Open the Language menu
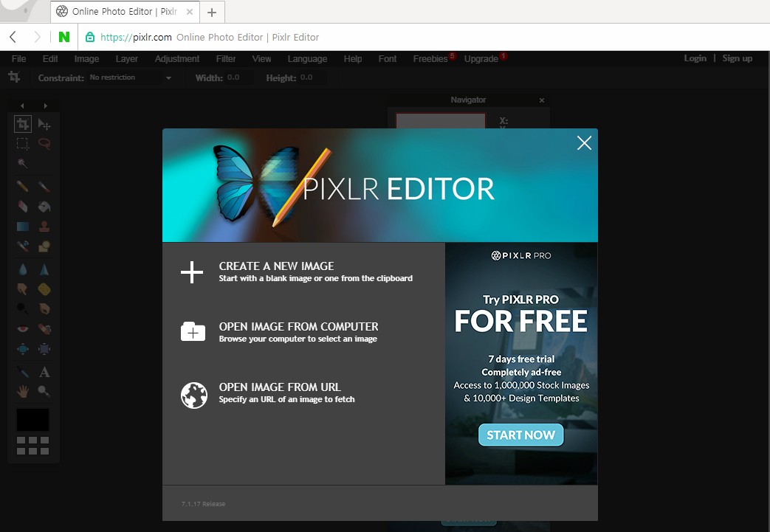The image size is (770, 532). [x=307, y=59]
